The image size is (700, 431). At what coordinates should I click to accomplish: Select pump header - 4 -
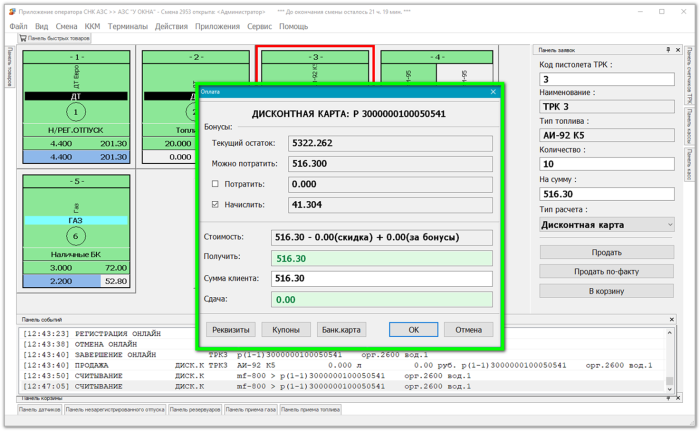pyautogui.click(x=437, y=57)
